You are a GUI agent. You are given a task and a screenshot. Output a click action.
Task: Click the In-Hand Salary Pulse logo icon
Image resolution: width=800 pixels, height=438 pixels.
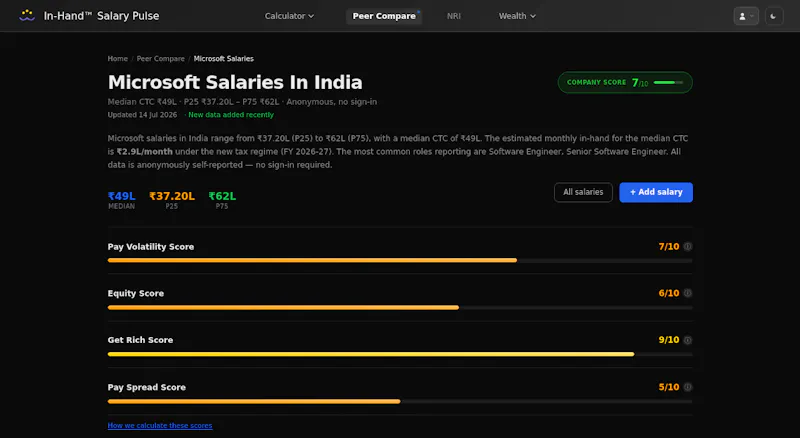[27, 16]
